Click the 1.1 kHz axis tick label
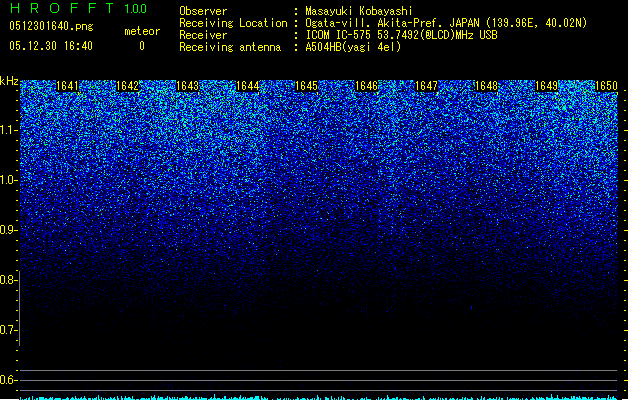The width and height of the screenshot is (629, 400). point(8,130)
